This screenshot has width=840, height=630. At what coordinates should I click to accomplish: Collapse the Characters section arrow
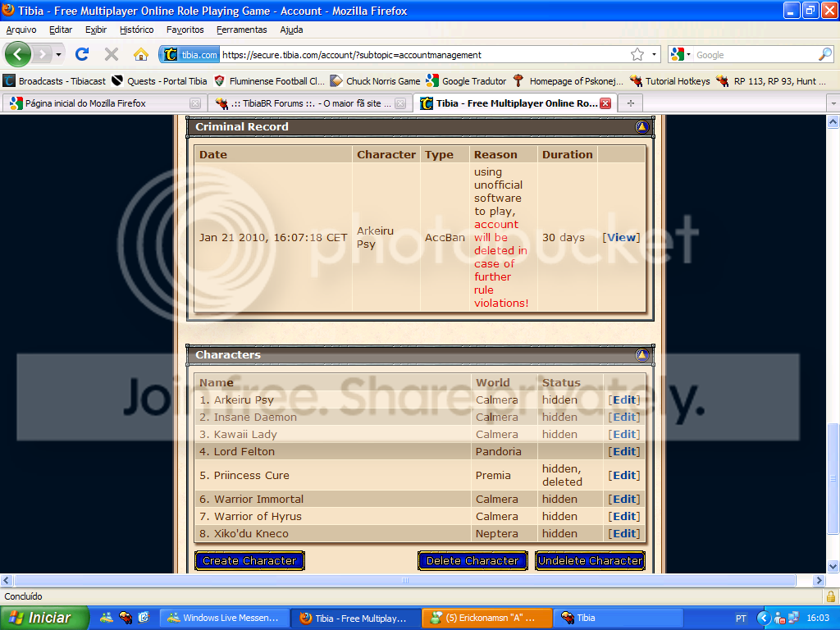coord(641,355)
